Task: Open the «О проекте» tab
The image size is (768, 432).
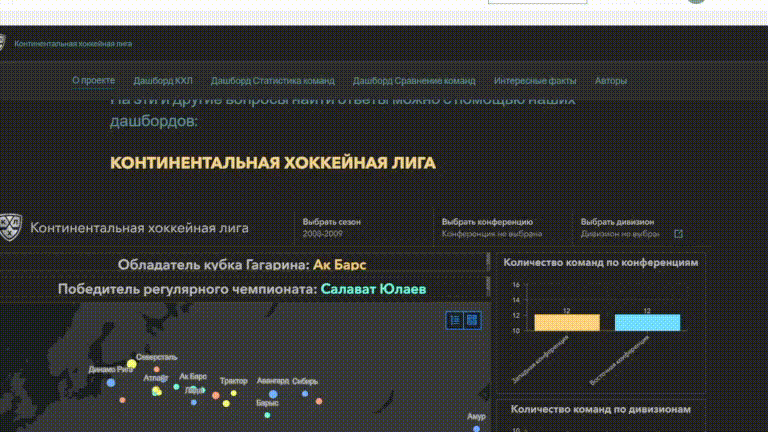Action: (94, 80)
